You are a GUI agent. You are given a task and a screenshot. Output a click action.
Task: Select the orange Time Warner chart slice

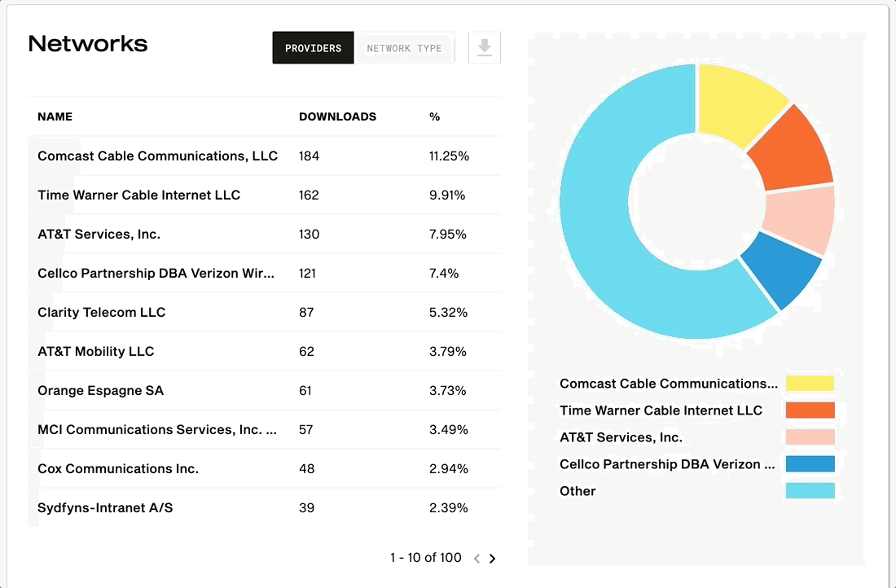(792, 150)
